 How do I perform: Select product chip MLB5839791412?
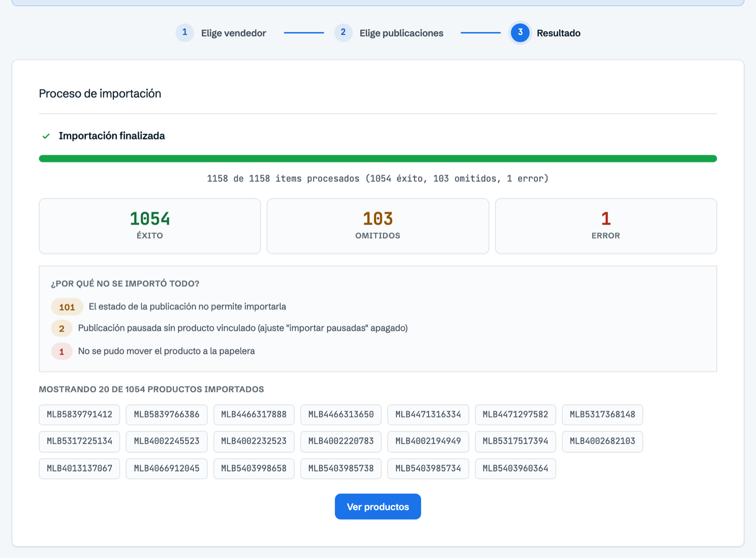coord(79,415)
